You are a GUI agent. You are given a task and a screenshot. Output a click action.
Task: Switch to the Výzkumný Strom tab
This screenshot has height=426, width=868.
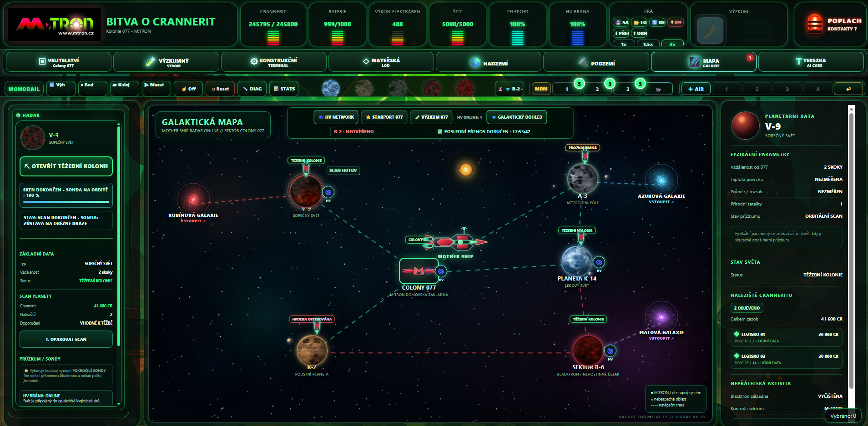[x=166, y=62]
